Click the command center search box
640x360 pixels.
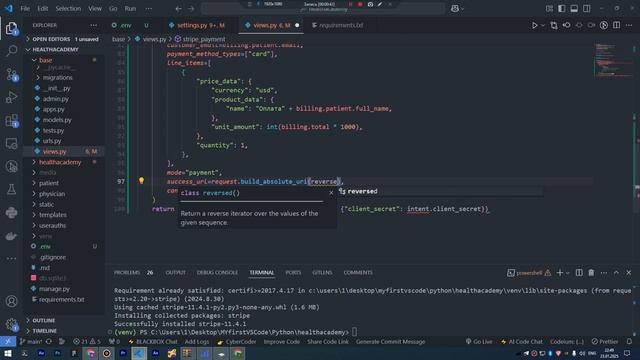(322, 8)
